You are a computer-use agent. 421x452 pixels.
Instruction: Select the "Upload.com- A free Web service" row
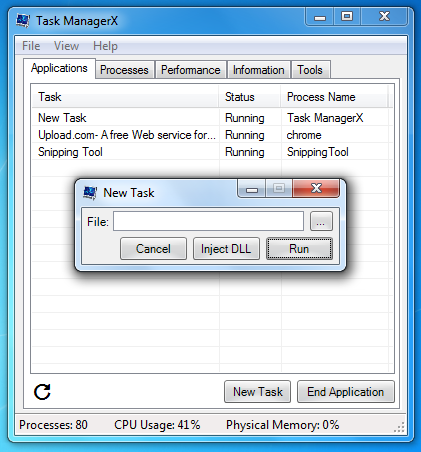tap(212, 135)
